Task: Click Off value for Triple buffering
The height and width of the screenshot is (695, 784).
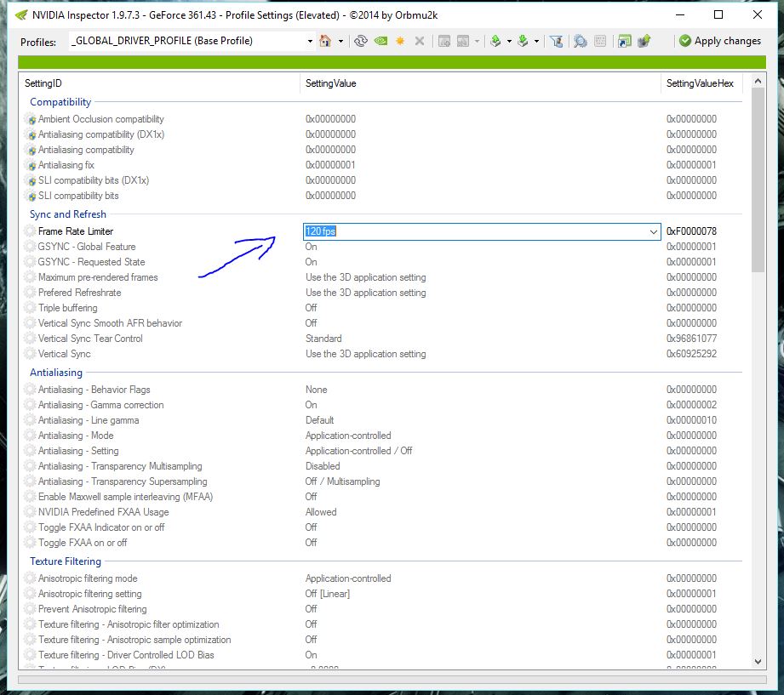Action: tap(311, 308)
